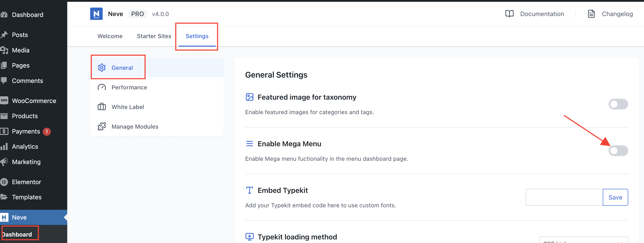Switch to the Starter Sites tab
The height and width of the screenshot is (243, 644).
pos(154,36)
